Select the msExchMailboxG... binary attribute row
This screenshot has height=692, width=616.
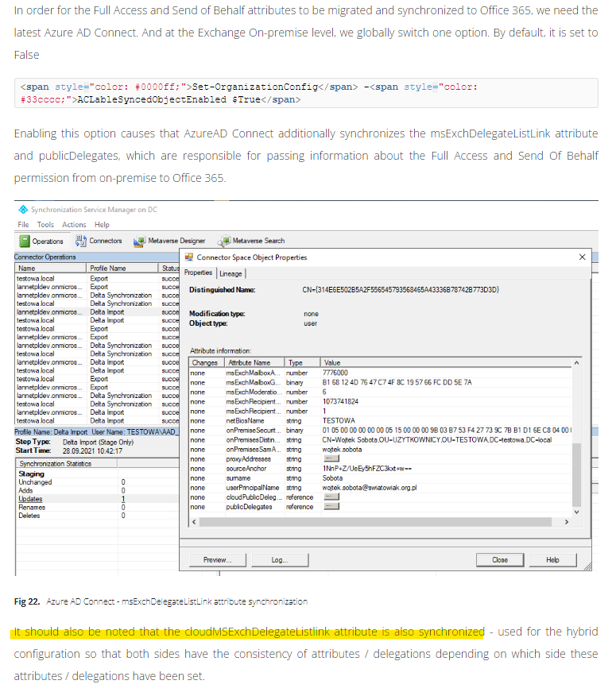(x=381, y=383)
